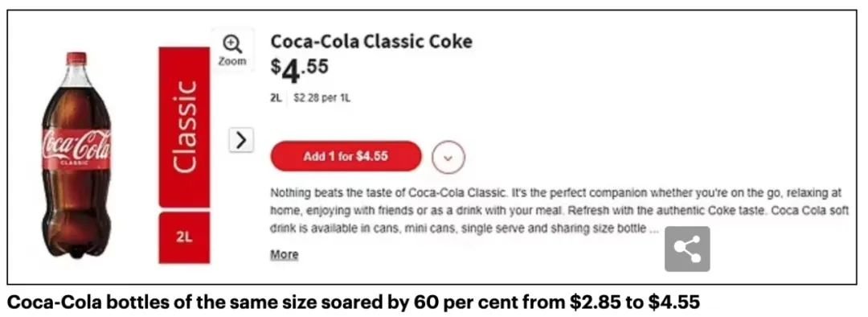This screenshot has height=317, width=868.
Task: Click the 2L size text under price
Action: pos(276,98)
